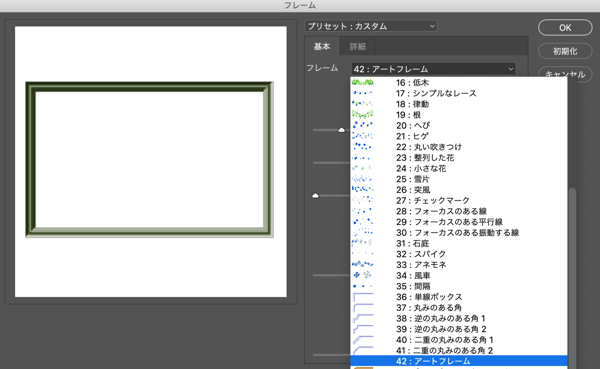Viewport: 600px width, 369px height.
Task: Click the 37：丸みのある角 list row
Action: click(458, 308)
